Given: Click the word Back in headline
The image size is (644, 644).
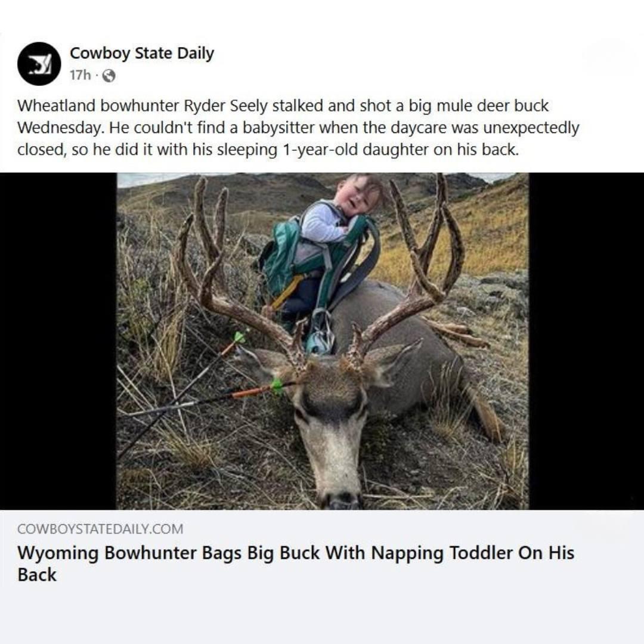Looking at the screenshot, I should [x=37, y=575].
